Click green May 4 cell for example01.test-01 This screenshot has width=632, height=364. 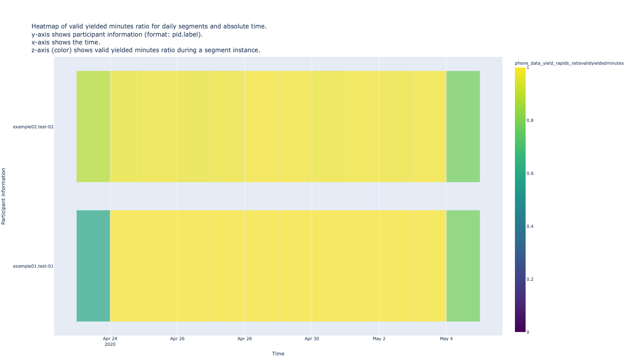[x=463, y=266]
